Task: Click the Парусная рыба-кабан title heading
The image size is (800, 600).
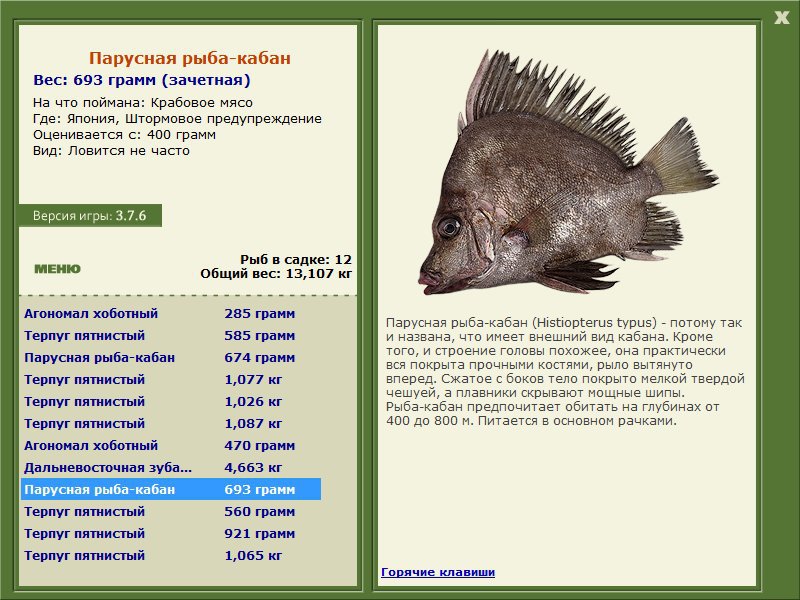Action: click(x=190, y=58)
